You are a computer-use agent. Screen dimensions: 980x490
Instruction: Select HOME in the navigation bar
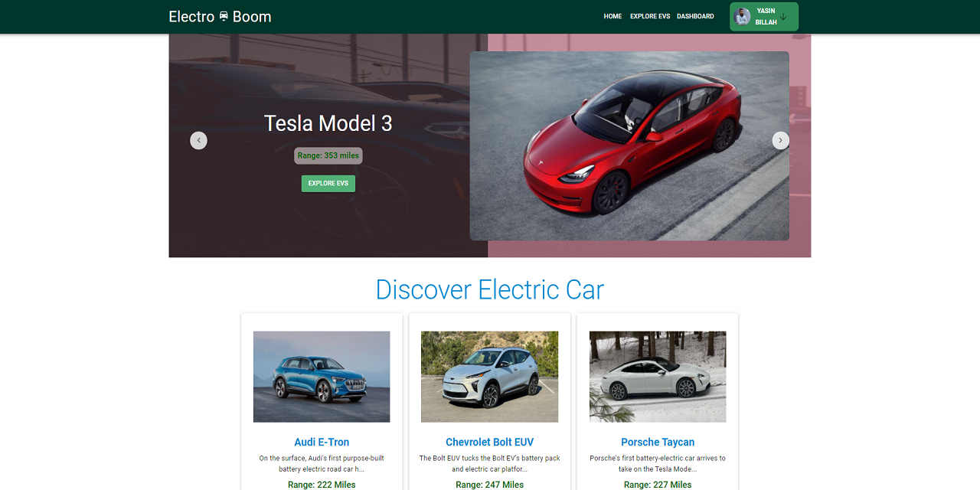pyautogui.click(x=612, y=16)
